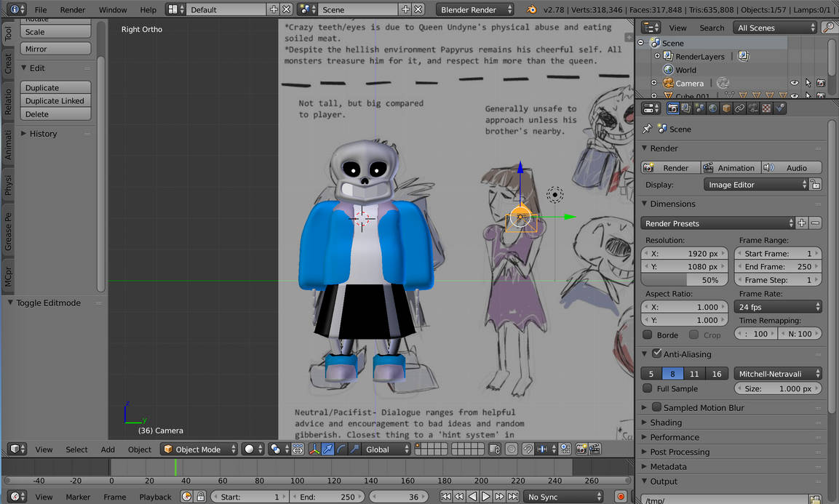Open the Render menu in top bar
Viewport: 839px width, 504px height.
[x=73, y=9]
